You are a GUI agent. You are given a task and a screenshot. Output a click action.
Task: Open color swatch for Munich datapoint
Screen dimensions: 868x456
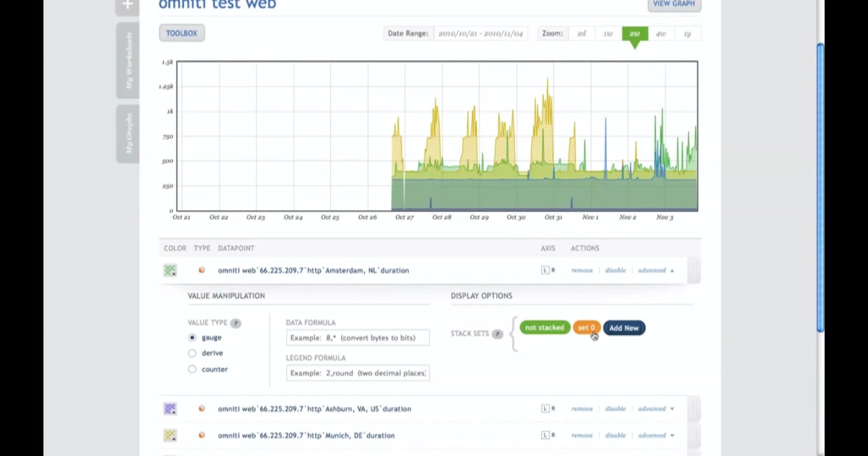click(170, 436)
